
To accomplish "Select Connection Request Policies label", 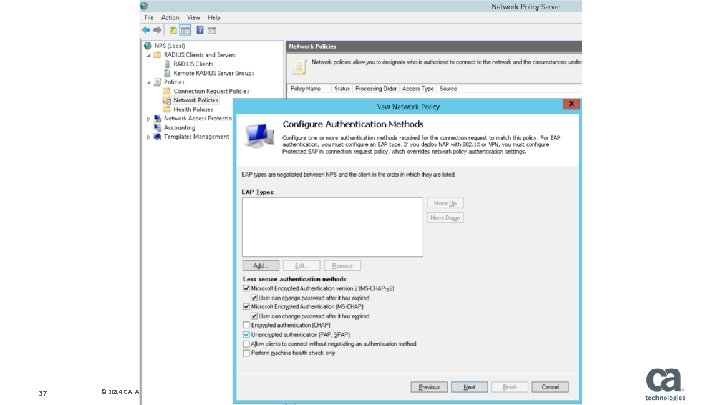I will click(x=211, y=91).
